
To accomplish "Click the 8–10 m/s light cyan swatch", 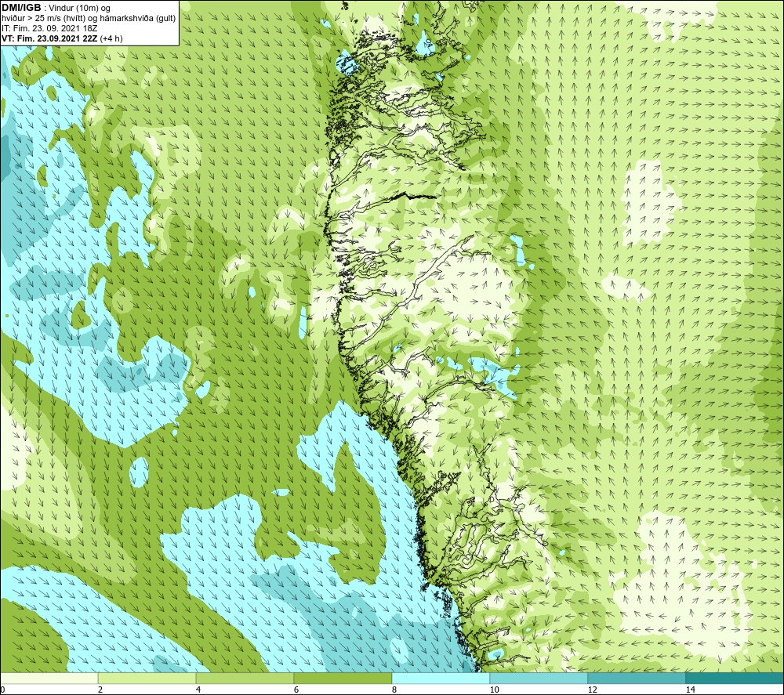I will point(441,679).
